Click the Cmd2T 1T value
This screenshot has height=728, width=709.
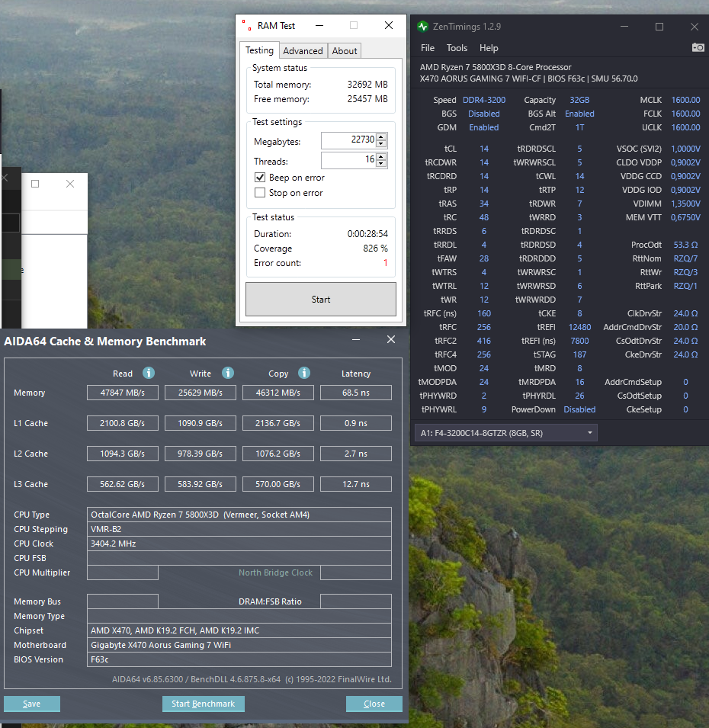pyautogui.click(x=579, y=127)
